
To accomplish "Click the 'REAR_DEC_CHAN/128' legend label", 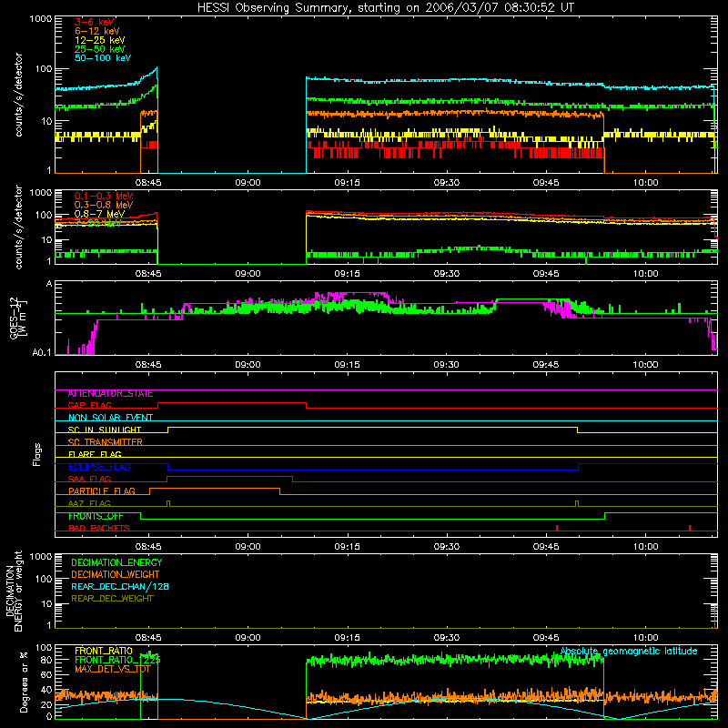I will (120, 587).
